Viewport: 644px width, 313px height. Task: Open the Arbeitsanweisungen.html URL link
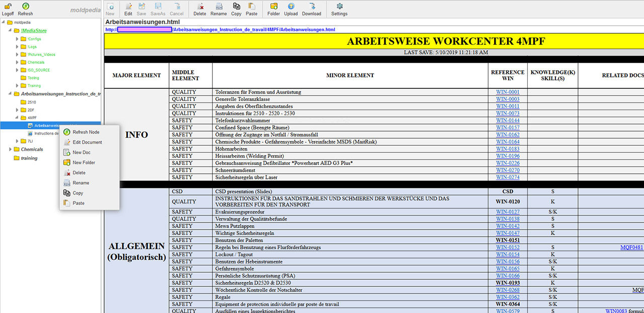pos(220,30)
